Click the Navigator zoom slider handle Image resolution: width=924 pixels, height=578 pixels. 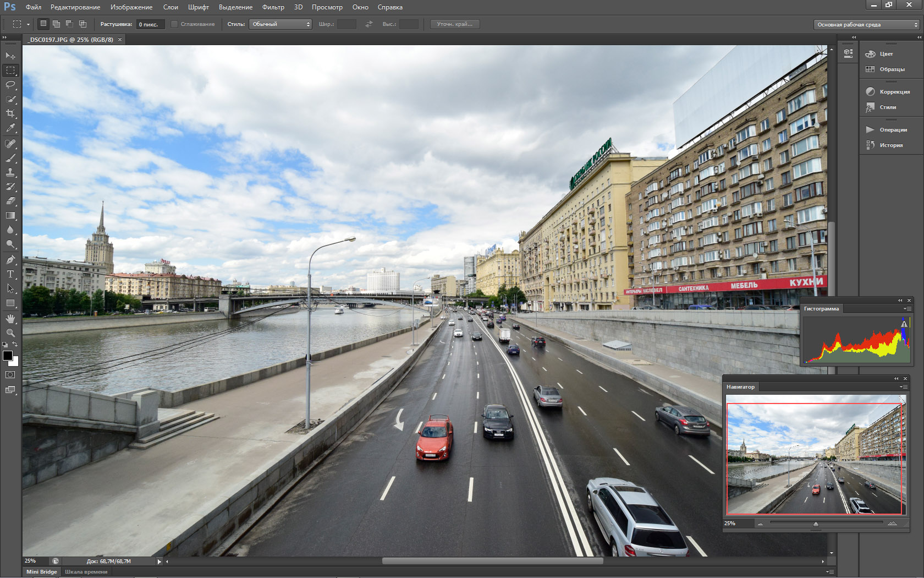[816, 524]
